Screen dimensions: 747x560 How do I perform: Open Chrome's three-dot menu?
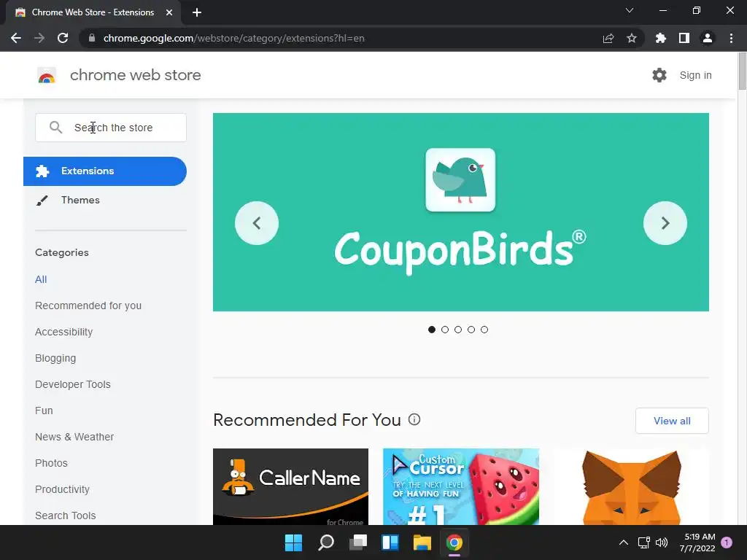pos(731,38)
